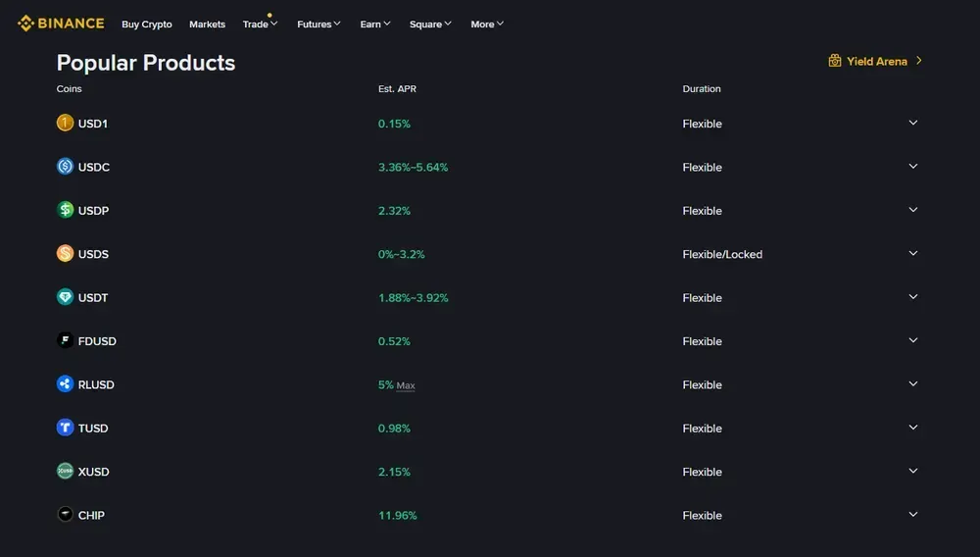The height and width of the screenshot is (557, 980).
Task: Click the Est. APR column header
Action: (x=397, y=89)
